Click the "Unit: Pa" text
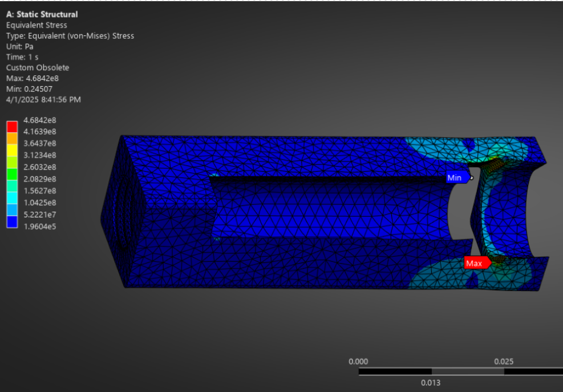Screen dimensions: 563x392 pos(20,46)
